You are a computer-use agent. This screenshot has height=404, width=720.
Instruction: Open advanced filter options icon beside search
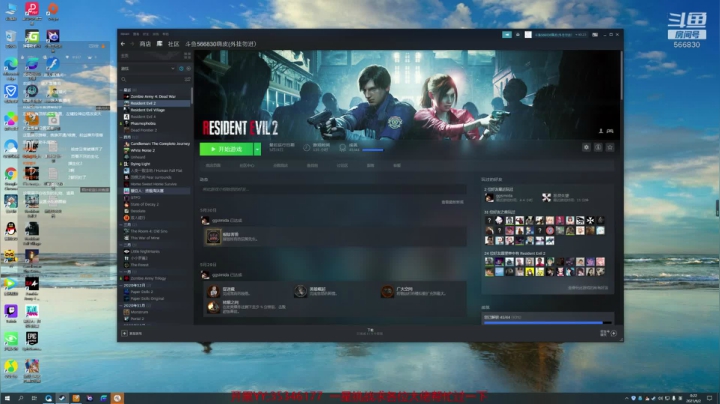[187, 79]
